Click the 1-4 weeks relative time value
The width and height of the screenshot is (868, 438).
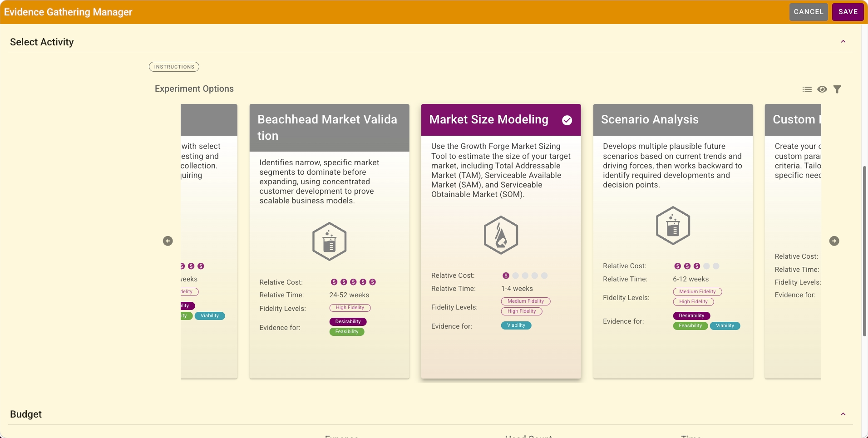pos(517,289)
